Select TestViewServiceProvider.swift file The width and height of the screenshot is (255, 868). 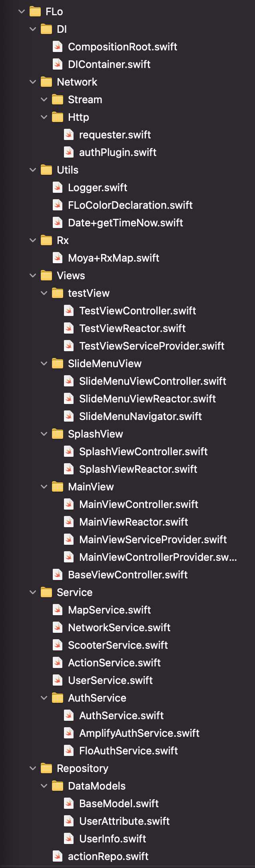click(152, 346)
